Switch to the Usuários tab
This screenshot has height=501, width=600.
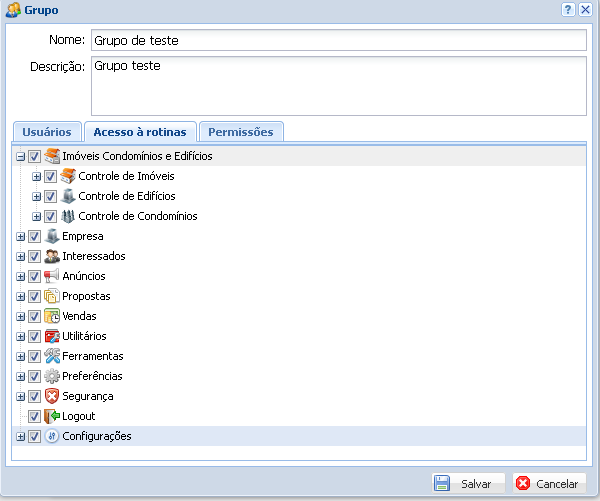point(46,131)
